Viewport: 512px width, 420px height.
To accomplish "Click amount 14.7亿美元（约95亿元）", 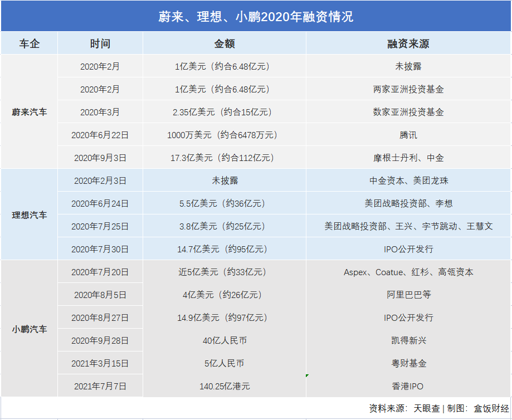I will 225,249.
